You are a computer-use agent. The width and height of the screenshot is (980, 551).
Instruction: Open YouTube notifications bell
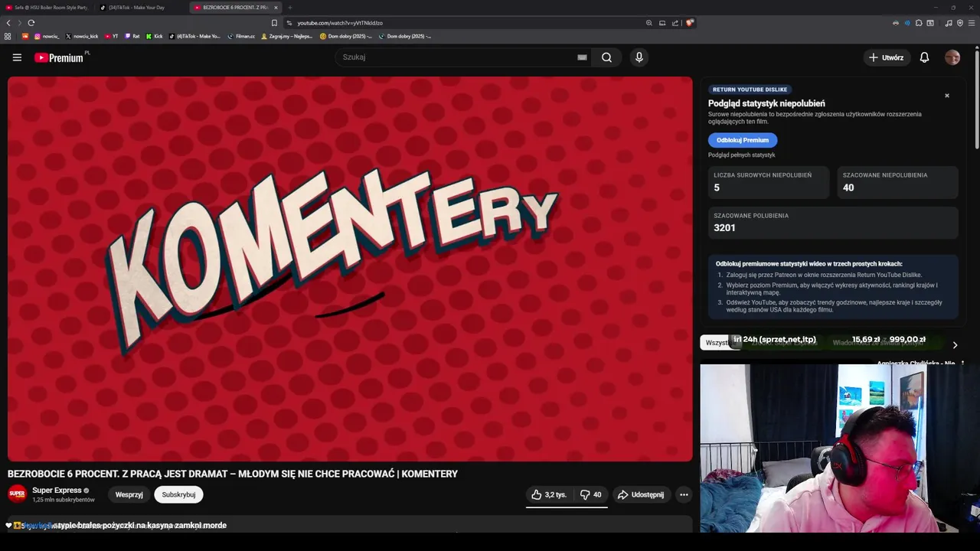click(924, 57)
